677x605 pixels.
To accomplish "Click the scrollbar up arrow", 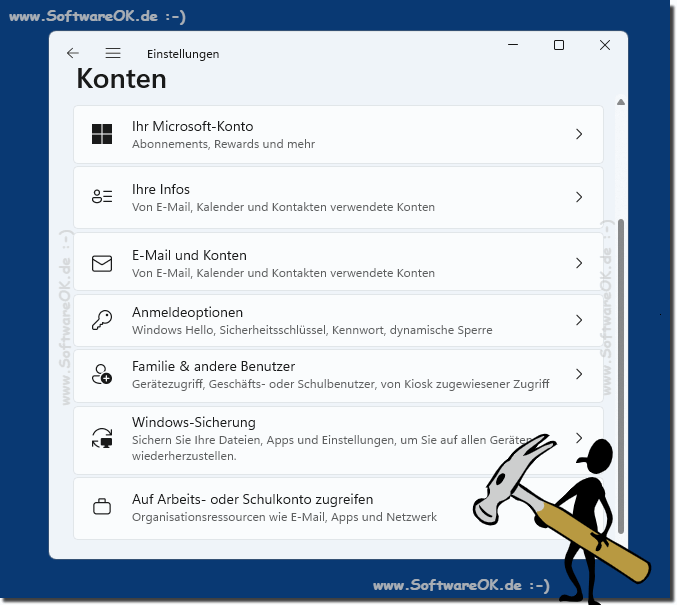I will pyautogui.click(x=621, y=102).
